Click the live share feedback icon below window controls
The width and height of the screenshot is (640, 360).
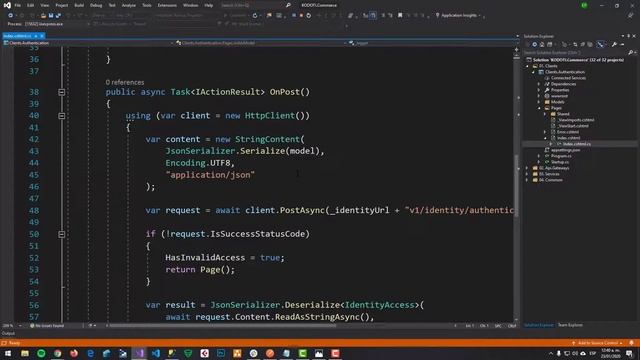pos(631,15)
